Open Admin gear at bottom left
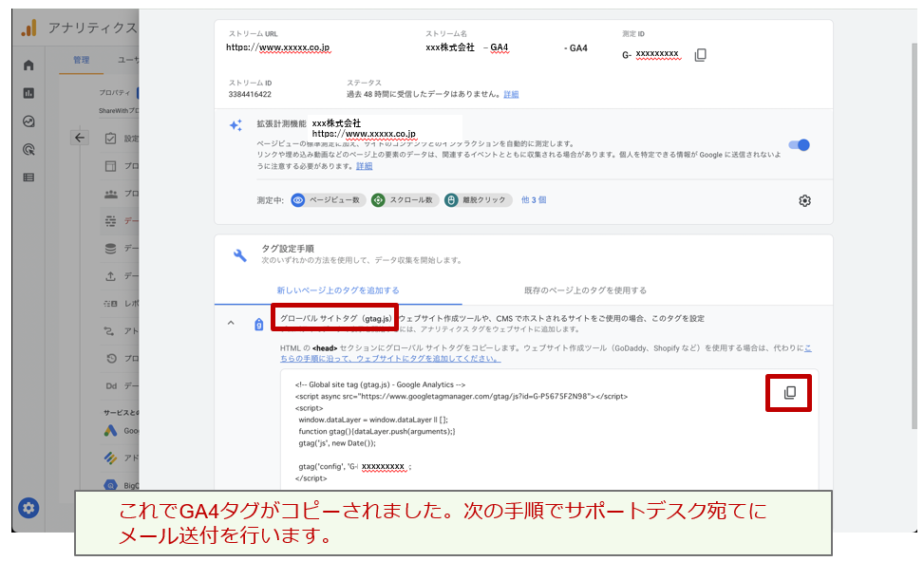 click(x=28, y=508)
